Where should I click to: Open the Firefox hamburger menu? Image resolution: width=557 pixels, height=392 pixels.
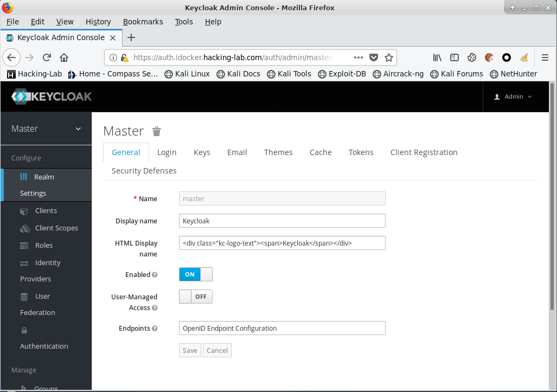[545, 57]
